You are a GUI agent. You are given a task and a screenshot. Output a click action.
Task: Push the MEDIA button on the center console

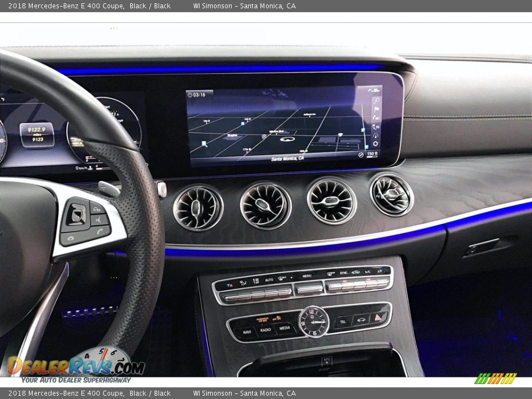[285, 328]
